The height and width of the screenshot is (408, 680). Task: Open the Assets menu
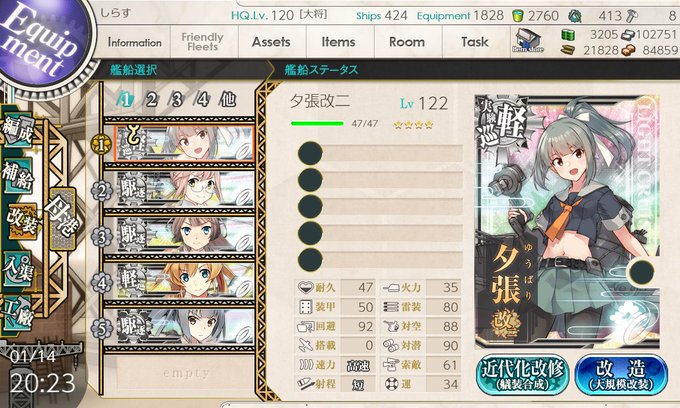(272, 42)
